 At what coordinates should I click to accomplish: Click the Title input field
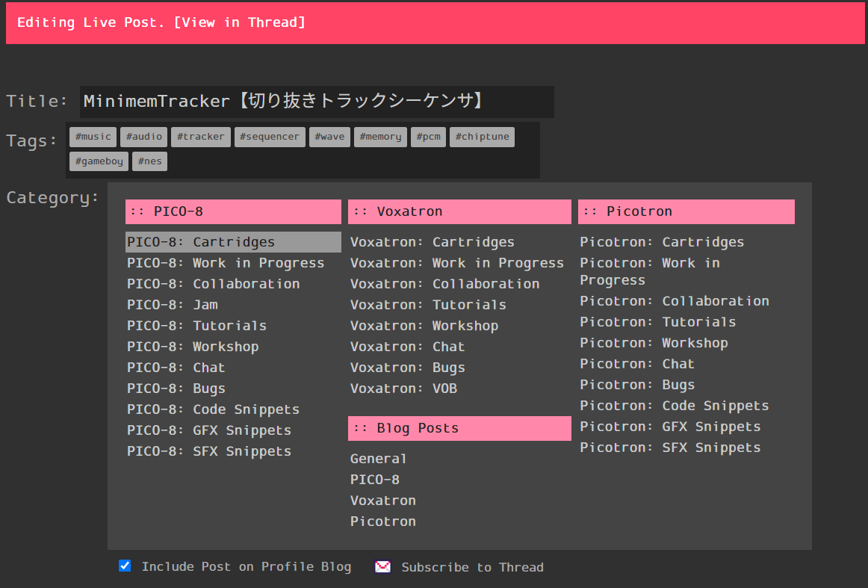[317, 102]
